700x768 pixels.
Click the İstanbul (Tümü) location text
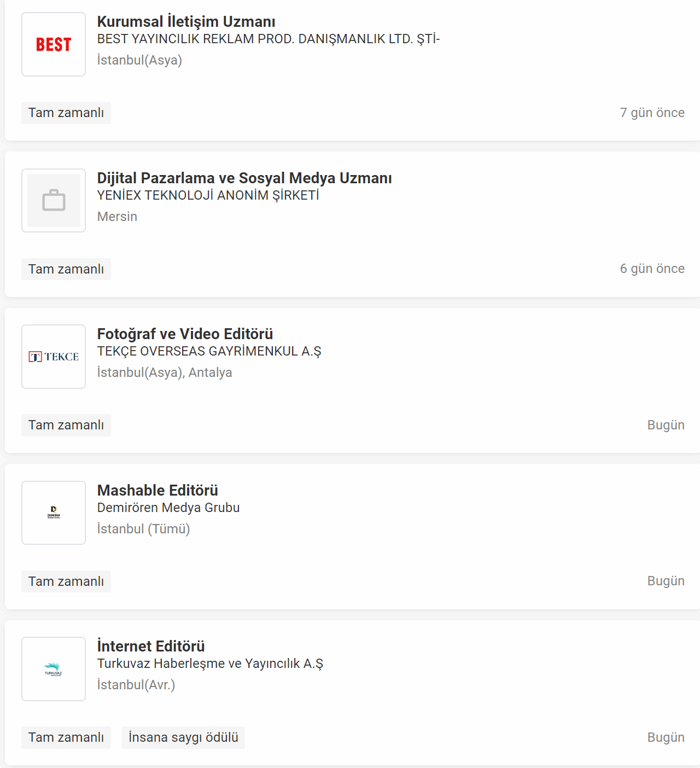pos(143,529)
